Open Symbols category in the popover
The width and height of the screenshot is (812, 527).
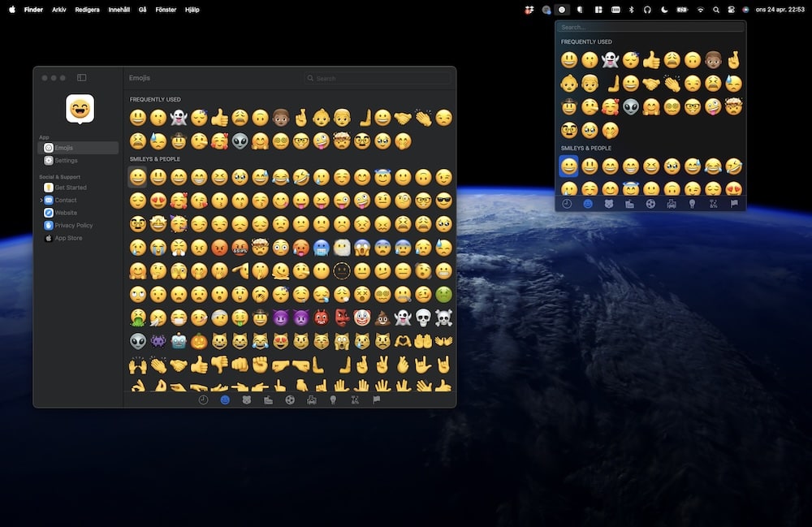pos(713,204)
